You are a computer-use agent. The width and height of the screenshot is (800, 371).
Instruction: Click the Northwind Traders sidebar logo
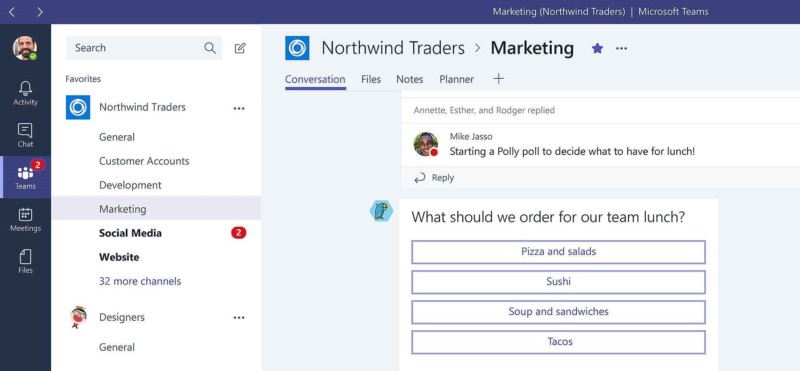pyautogui.click(x=78, y=107)
